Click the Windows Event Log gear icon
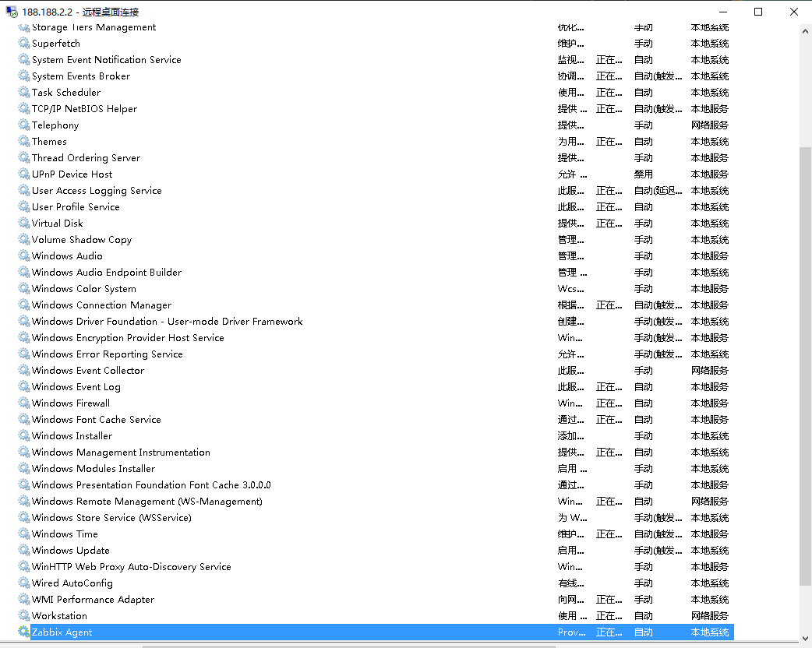812x648 pixels. tap(24, 386)
